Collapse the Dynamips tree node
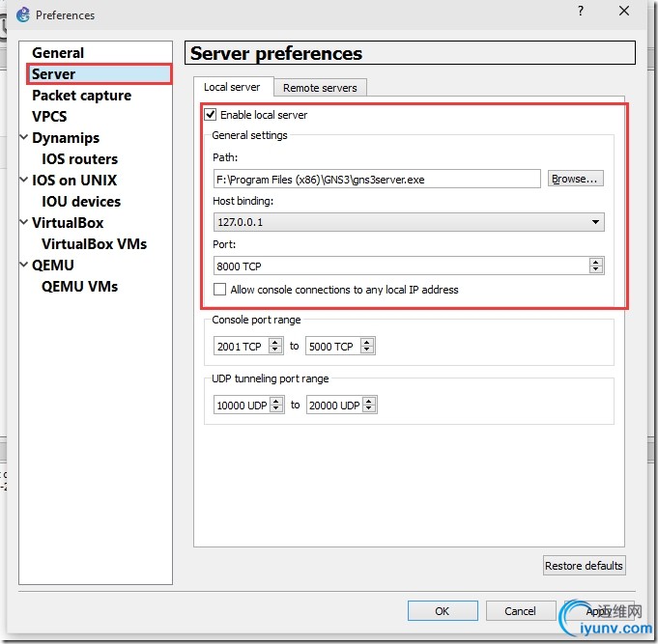This screenshot has height=644, width=658. [x=24, y=137]
